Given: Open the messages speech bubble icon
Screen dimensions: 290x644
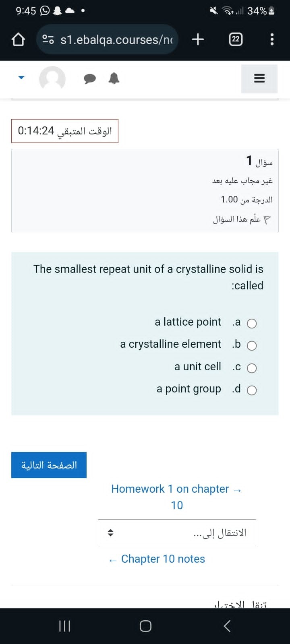Looking at the screenshot, I should pos(90,79).
